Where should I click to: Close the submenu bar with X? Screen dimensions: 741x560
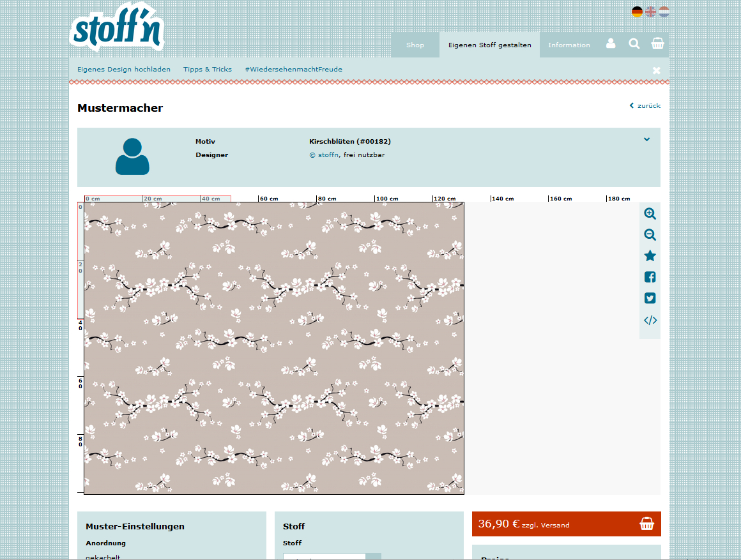point(656,70)
